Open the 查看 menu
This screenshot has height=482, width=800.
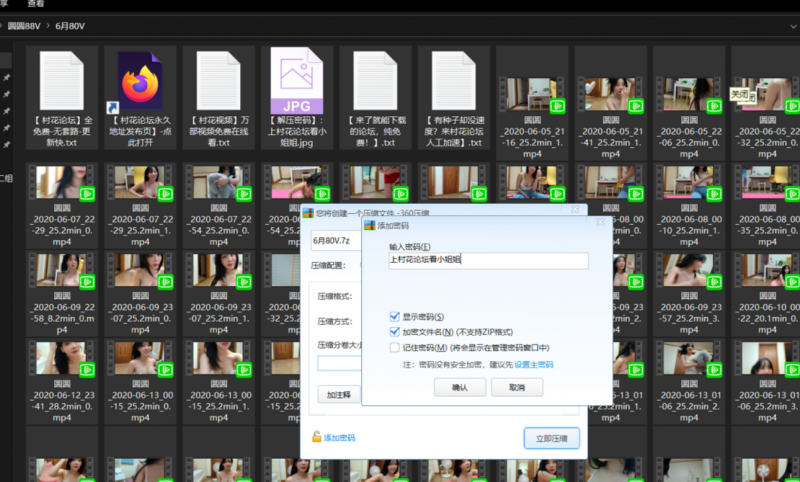[36, 4]
